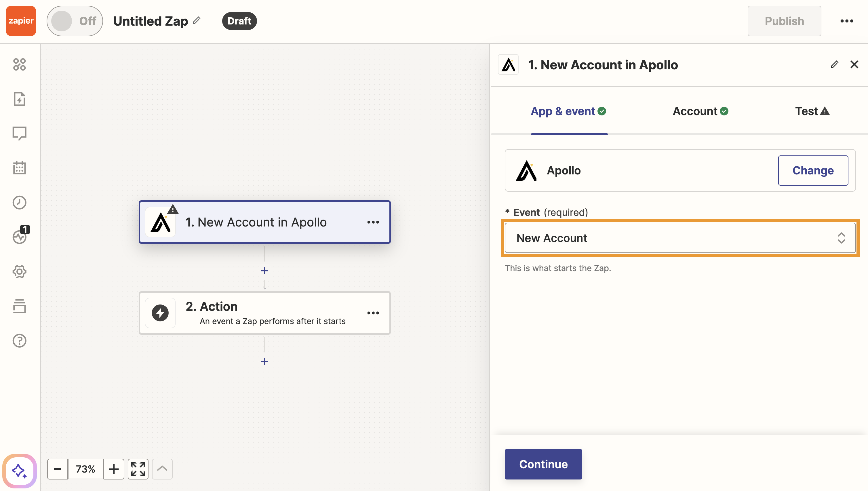Viewport: 868px width, 491px height.
Task: Close the step editor panel
Action: point(854,64)
